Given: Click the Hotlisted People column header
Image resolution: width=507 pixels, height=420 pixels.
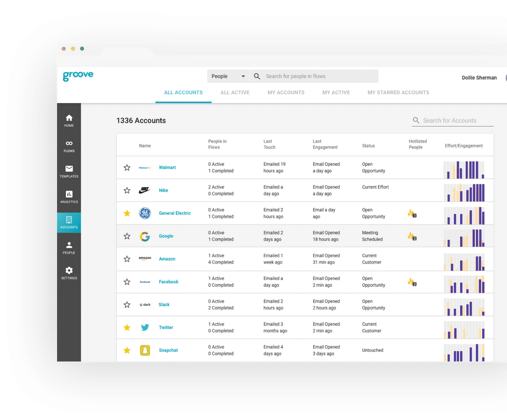Looking at the screenshot, I should click(x=417, y=144).
